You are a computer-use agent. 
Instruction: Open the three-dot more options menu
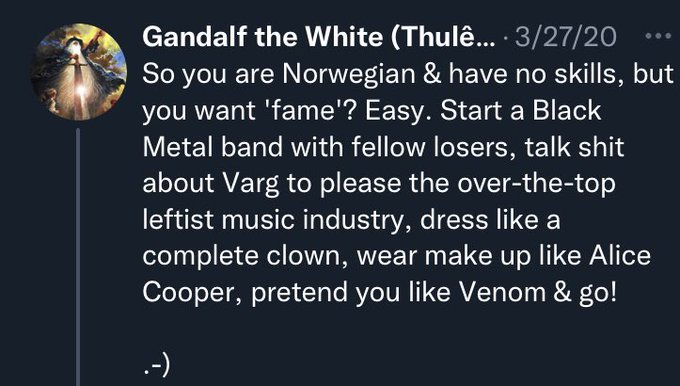coord(658,36)
